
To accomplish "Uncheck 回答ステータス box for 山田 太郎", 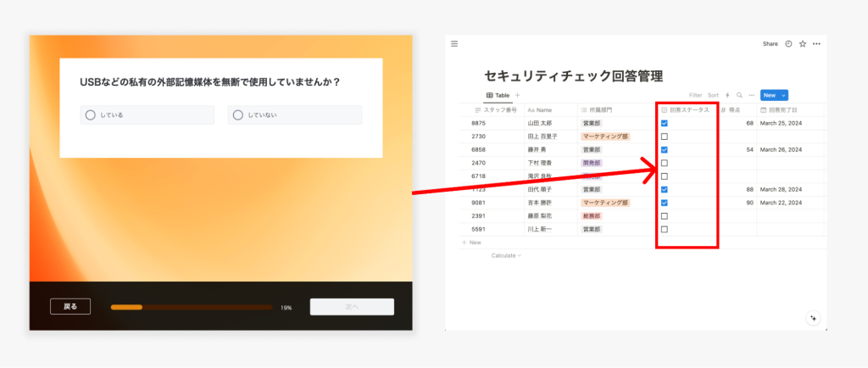I will [665, 123].
